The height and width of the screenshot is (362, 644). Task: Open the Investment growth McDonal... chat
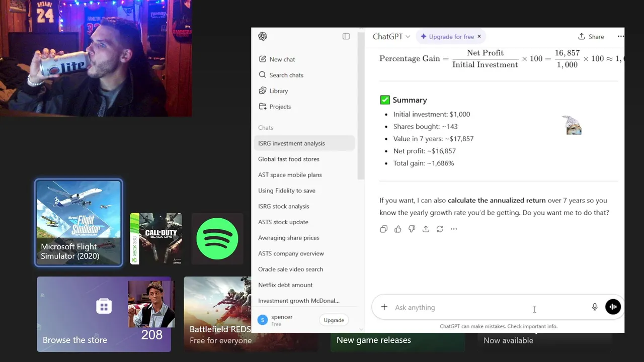305,301
